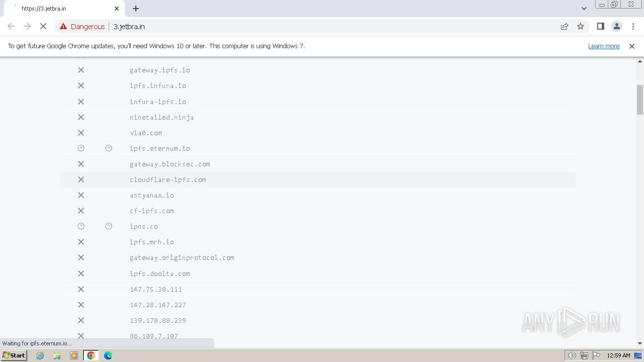Click the X status icon beside 147.75.38.111
644x362 pixels.
[x=81, y=289]
